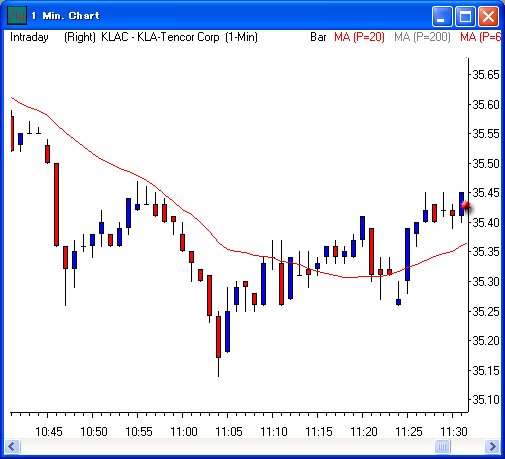The width and height of the screenshot is (505, 459).
Task: Click the horizontal scrollbar thumb
Action: pos(443,446)
